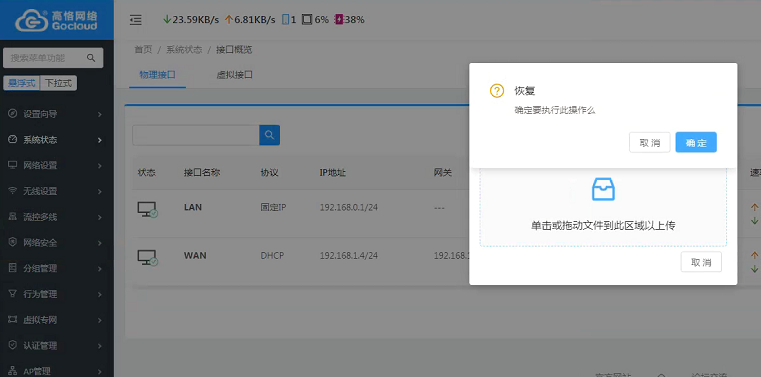Go to 首页 in the breadcrumb
The image size is (761, 377).
(x=143, y=49)
